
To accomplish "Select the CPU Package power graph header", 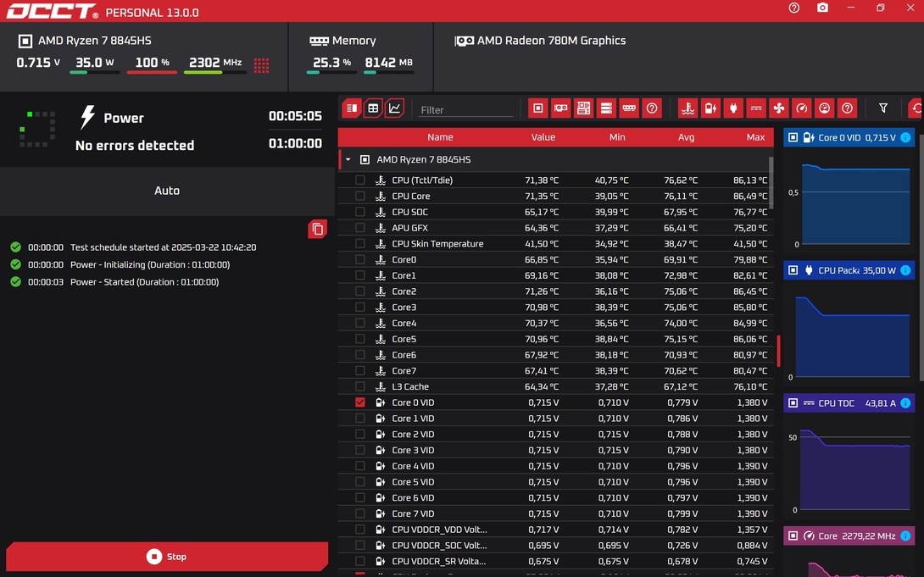I will tap(849, 270).
